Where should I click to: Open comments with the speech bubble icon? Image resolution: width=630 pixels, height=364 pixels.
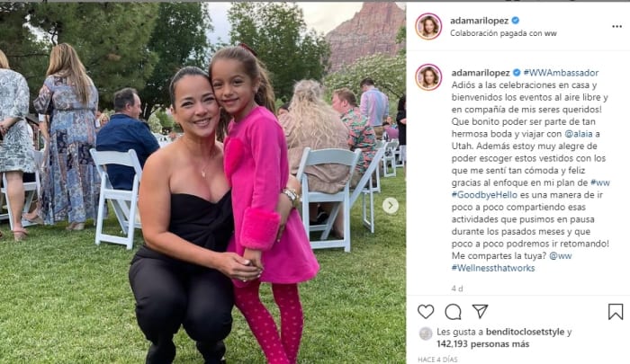(x=453, y=312)
